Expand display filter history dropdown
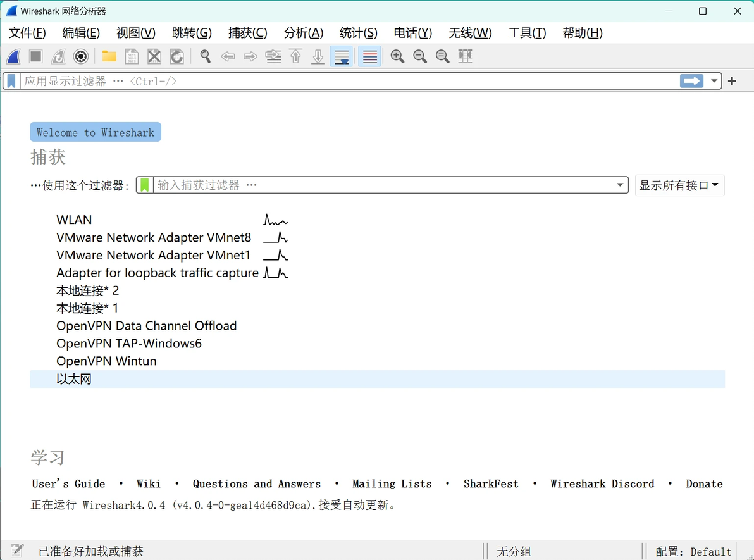The width and height of the screenshot is (754, 560). [714, 81]
